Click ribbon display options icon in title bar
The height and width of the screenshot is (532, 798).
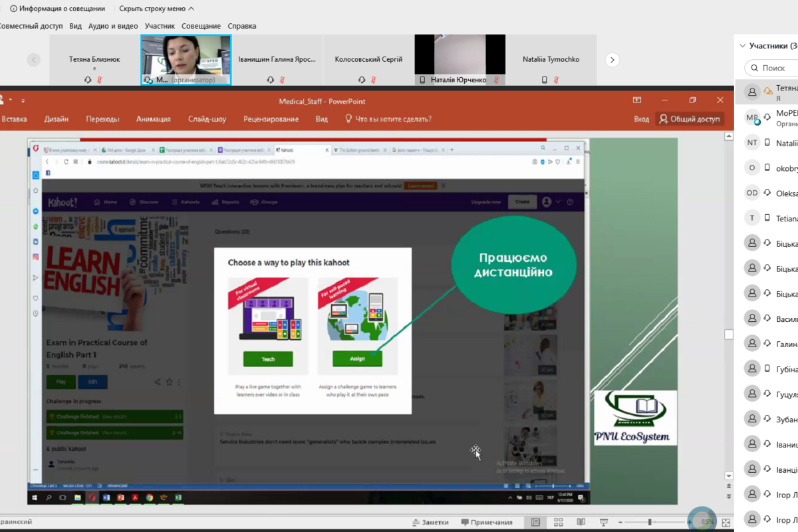(x=636, y=100)
